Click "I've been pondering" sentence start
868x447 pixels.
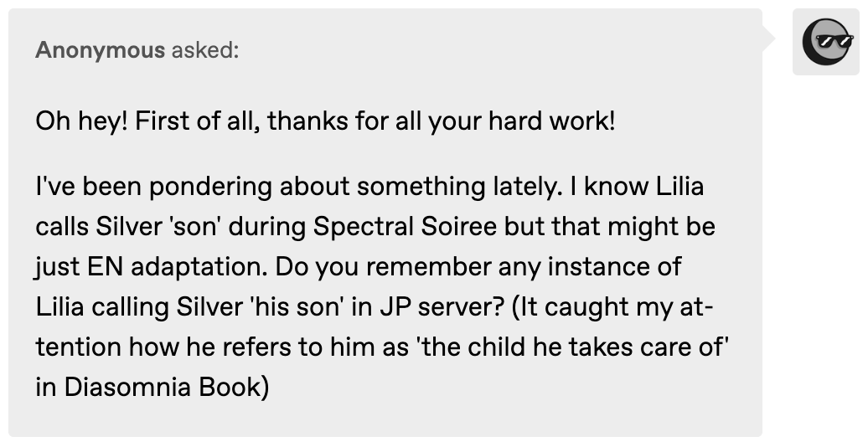[x=154, y=187]
